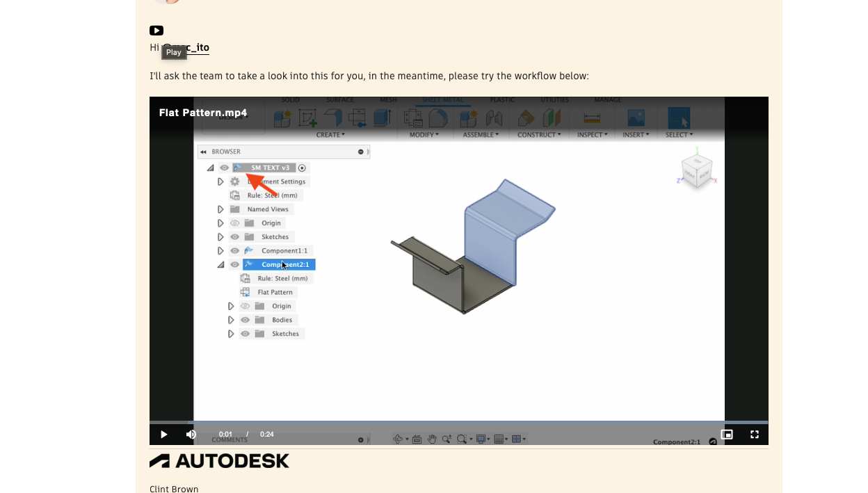This screenshot has width=868, height=493.
Task: Open the SHEET METAL ribbon tab
Action: [x=442, y=99]
